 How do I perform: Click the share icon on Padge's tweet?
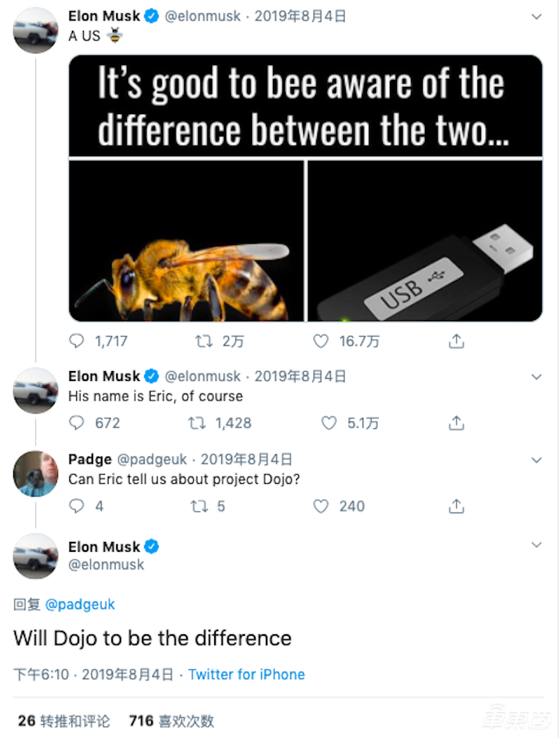coord(456,506)
